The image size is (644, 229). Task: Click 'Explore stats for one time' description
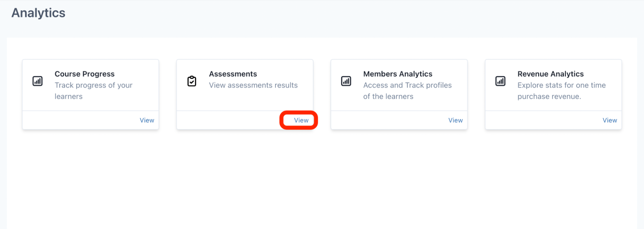click(561, 85)
